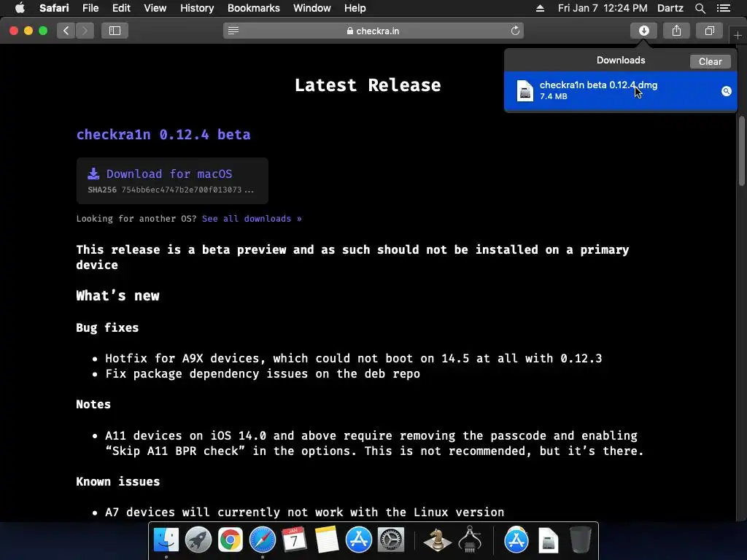The height and width of the screenshot is (560, 747).
Task: Show the tab overview
Action: (709, 31)
